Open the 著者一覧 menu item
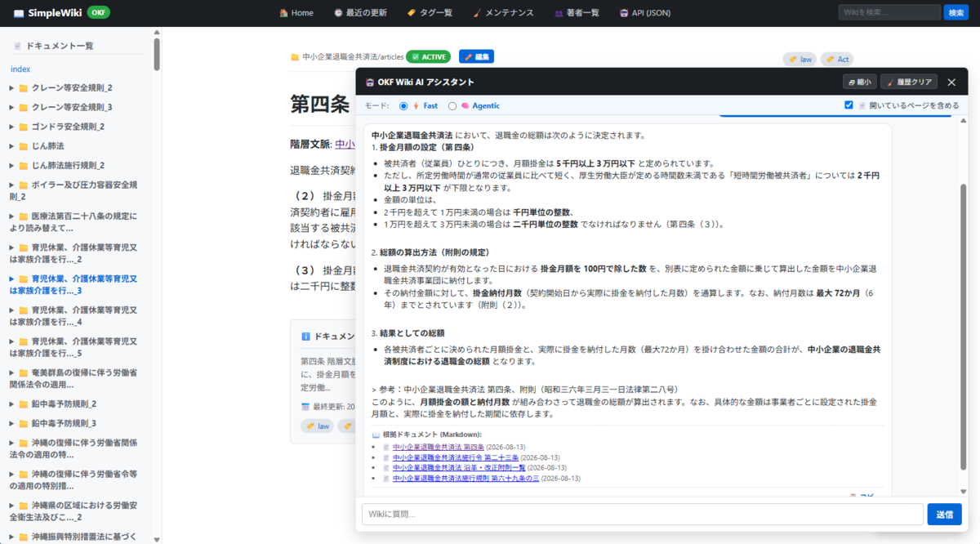Viewport: 980px width, 544px height. 577,13
